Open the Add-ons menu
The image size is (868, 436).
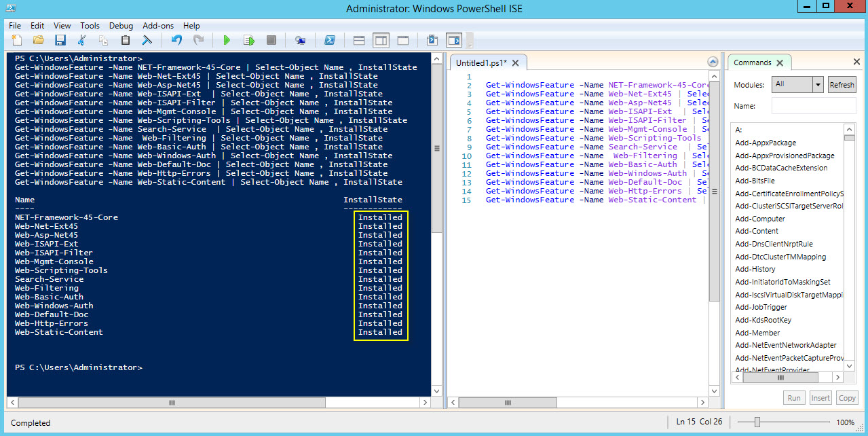pyautogui.click(x=157, y=25)
